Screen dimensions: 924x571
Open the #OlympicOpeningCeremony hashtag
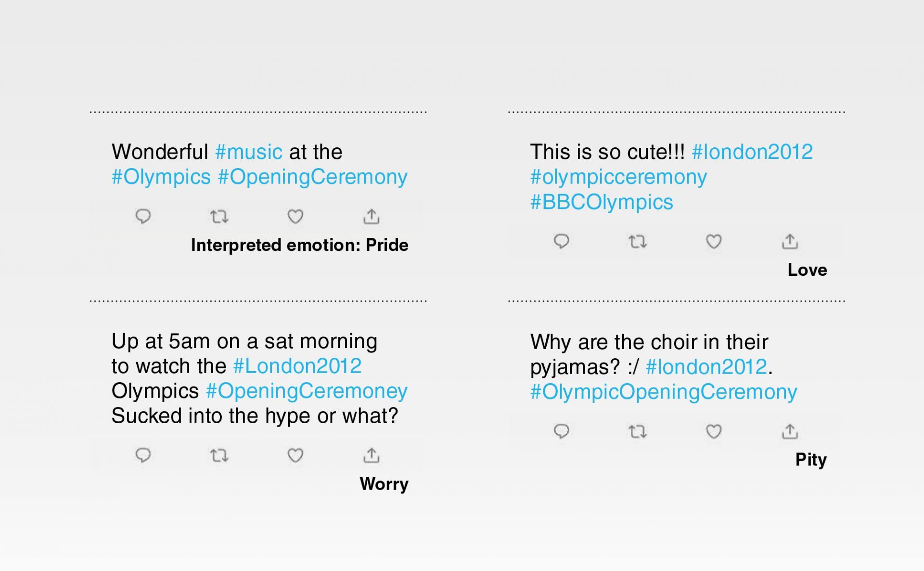(x=664, y=391)
